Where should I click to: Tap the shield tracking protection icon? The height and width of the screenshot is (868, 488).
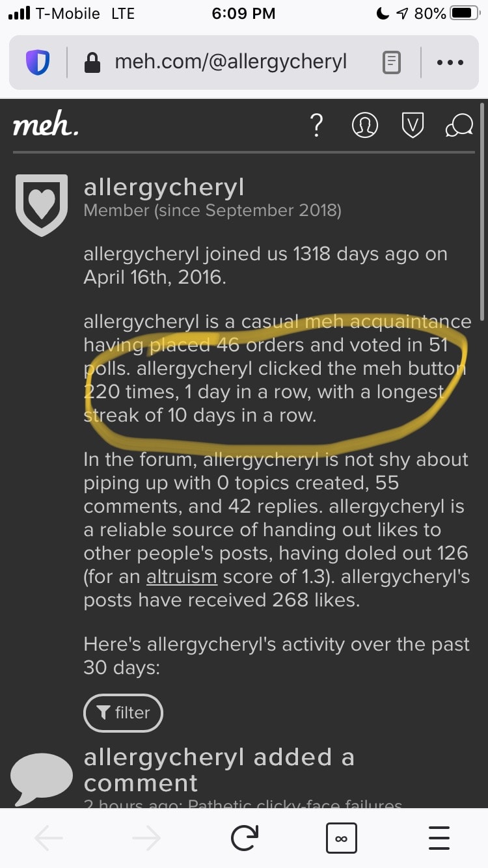[38, 62]
